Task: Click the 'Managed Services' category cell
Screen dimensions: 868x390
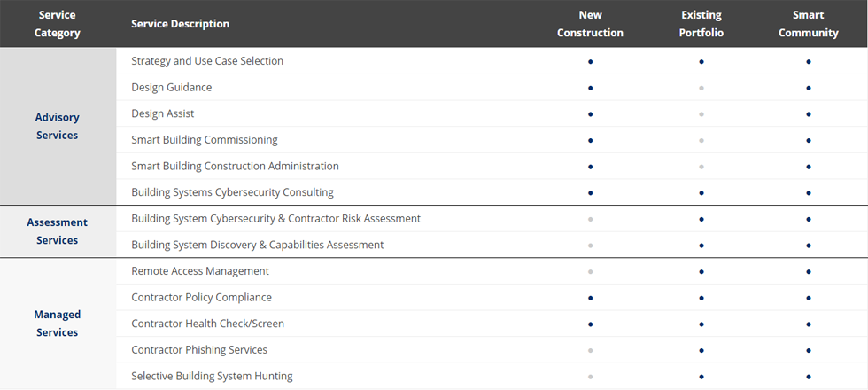Action: tap(58, 324)
